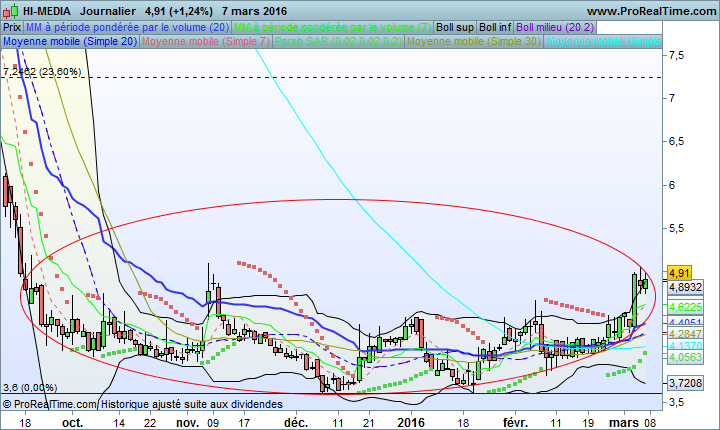Click the cyan 4,1370 axis value
The width and height of the screenshot is (720, 430).
[685, 345]
